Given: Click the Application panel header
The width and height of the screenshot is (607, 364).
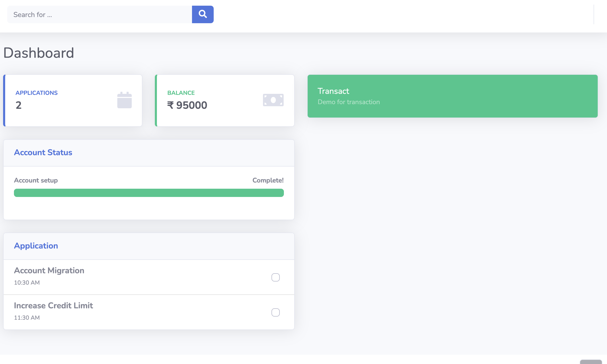Looking at the screenshot, I should (36, 246).
